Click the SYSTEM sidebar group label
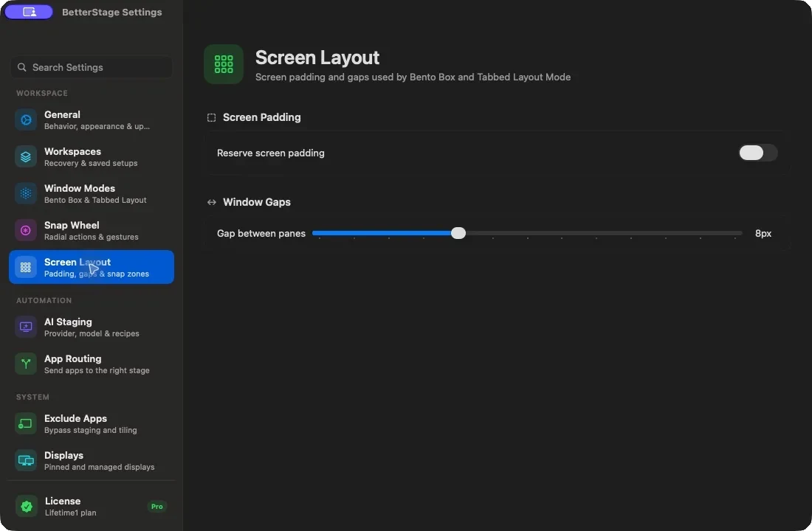 point(32,397)
